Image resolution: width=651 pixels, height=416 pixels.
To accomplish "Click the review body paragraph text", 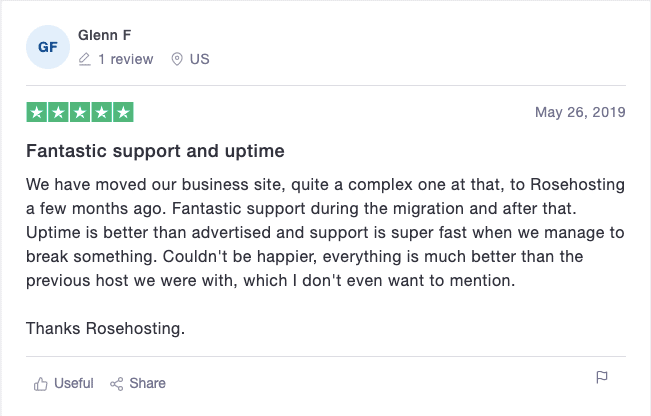I will tap(326, 232).
